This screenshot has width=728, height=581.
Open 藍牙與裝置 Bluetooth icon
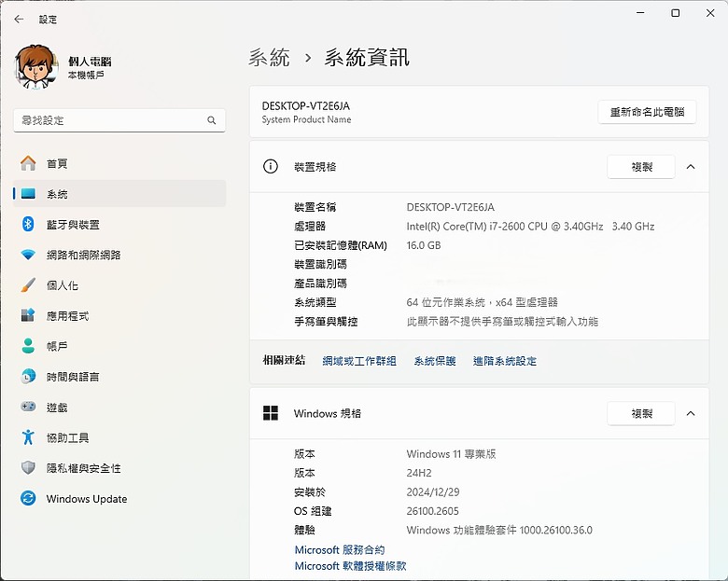click(28, 224)
